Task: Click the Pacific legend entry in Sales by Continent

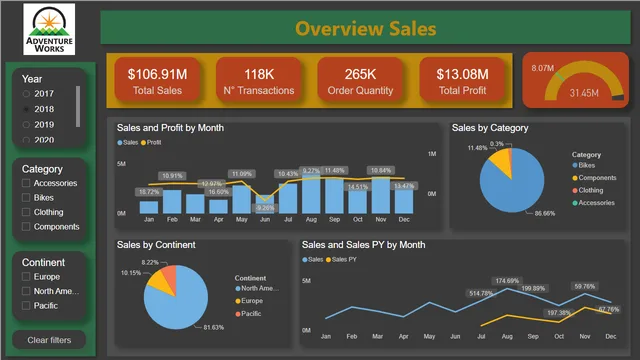Action: 248,314
